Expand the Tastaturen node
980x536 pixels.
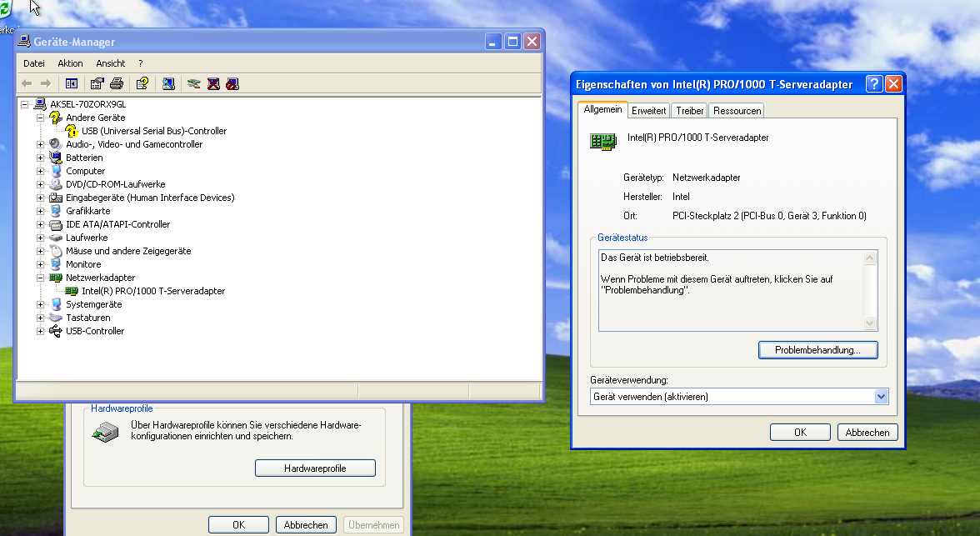(x=40, y=318)
